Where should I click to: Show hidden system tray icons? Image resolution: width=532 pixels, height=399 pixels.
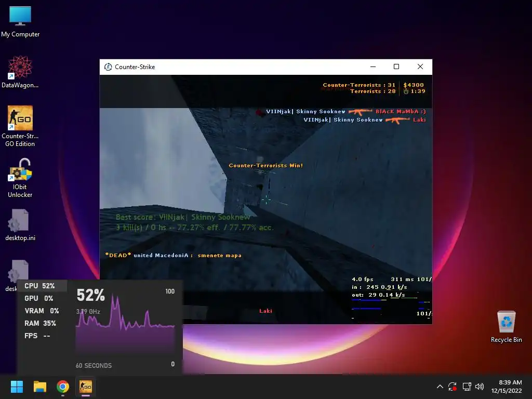tap(440, 387)
